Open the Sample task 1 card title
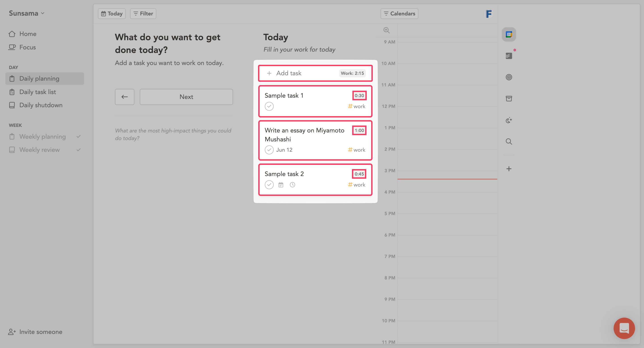Screen dimensions: 644x348 [284, 95]
